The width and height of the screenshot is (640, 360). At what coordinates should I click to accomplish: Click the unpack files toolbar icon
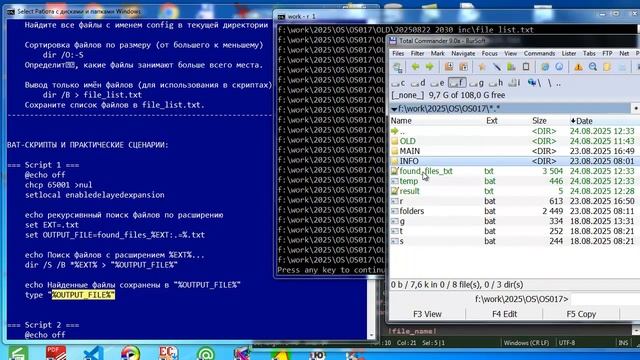point(463,67)
